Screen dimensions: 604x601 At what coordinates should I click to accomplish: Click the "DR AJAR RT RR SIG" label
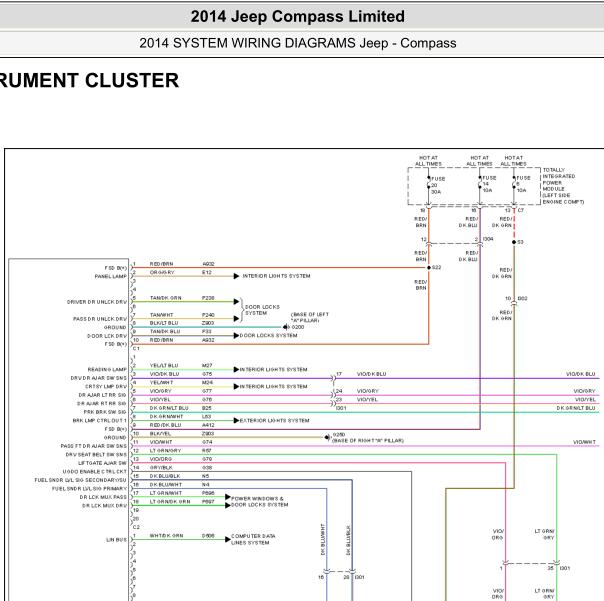coord(101,403)
